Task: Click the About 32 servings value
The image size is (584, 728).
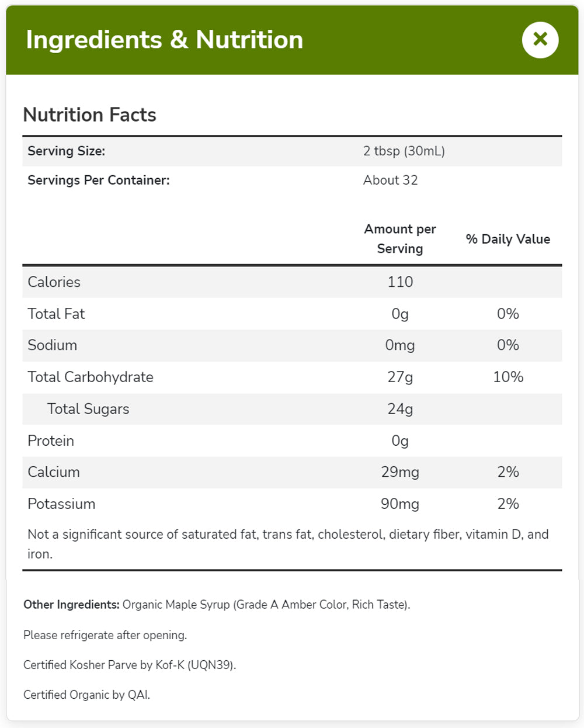Action: [x=390, y=180]
